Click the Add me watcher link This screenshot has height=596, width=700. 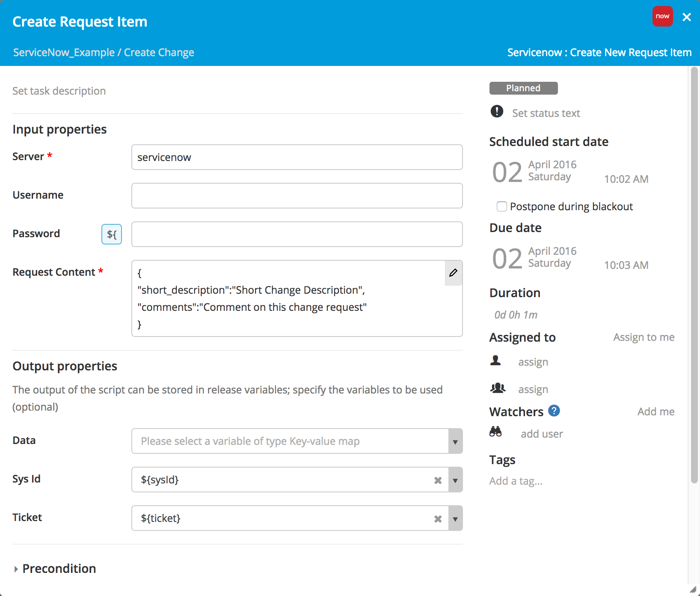(656, 411)
